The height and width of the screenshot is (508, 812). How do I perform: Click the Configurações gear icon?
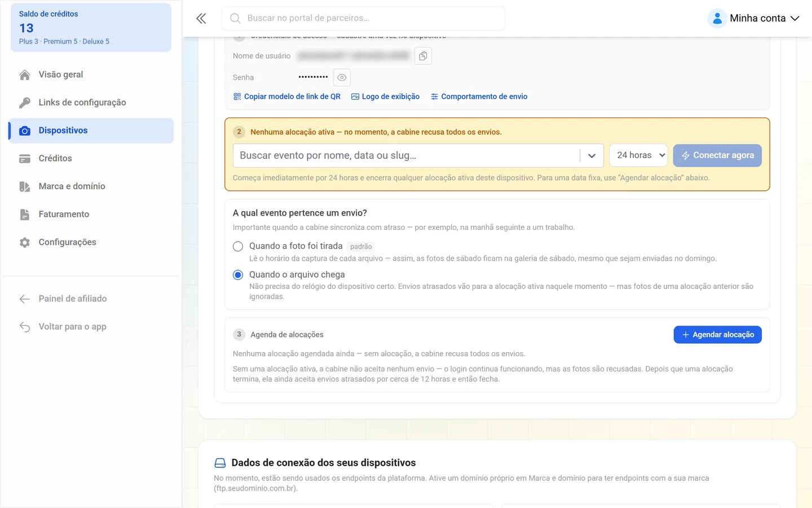click(x=25, y=242)
